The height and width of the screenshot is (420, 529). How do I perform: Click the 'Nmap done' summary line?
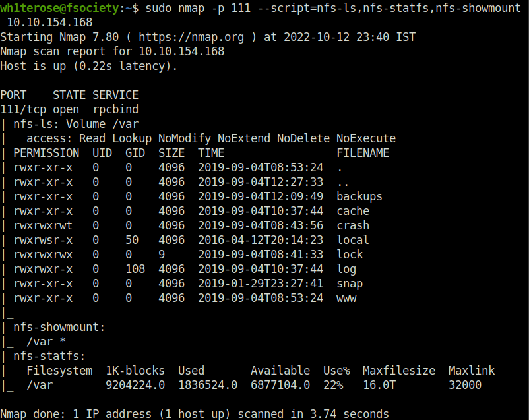(195, 414)
